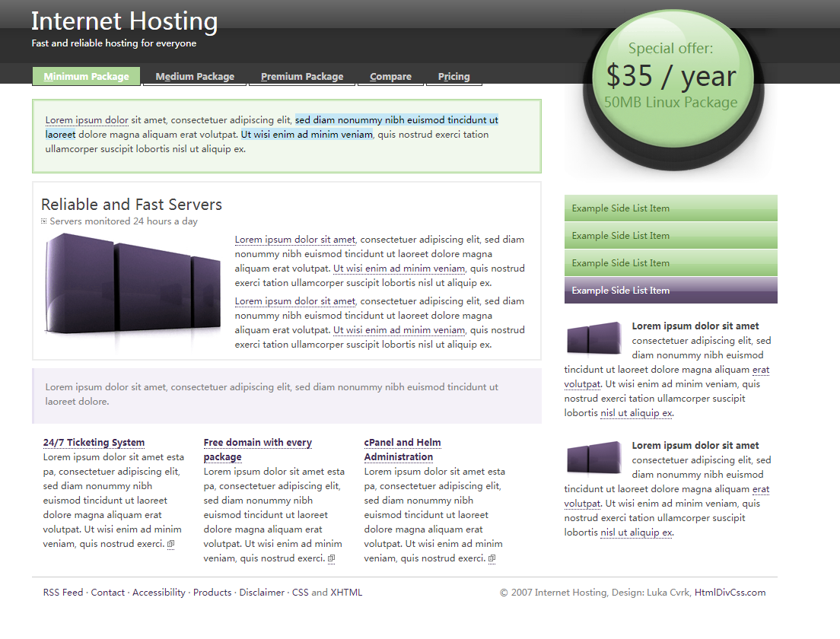Select the purple Example Side List Item
The height and width of the screenshot is (639, 840).
[670, 291]
